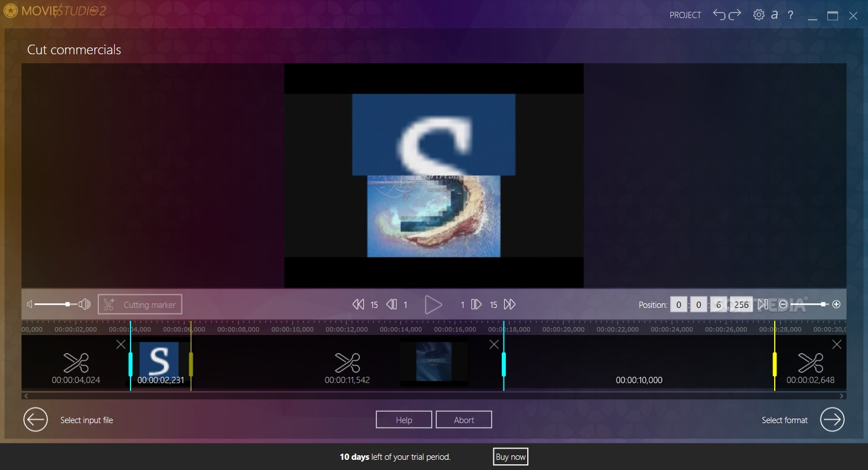Click the Position minutes field
This screenshot has width=868, height=470.
[698, 304]
